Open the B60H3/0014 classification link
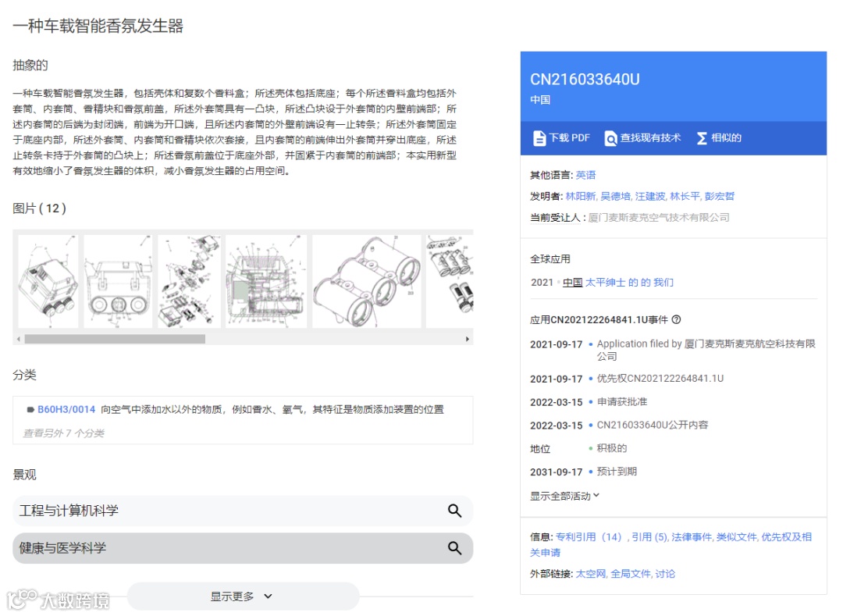Viewport: 843px width, 616px height. [66, 410]
